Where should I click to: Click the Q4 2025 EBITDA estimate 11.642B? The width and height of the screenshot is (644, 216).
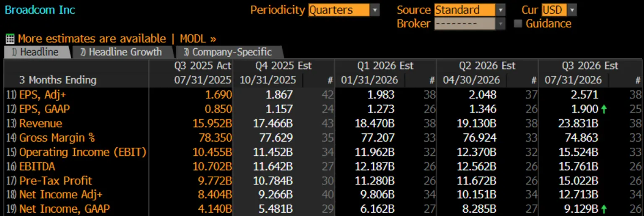click(273, 166)
